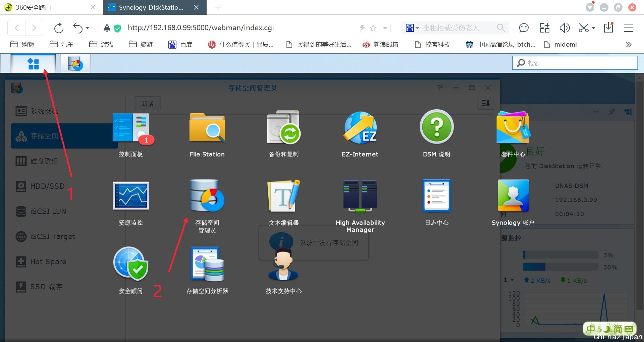Open 文本编辑器 text editor
644x342 pixels.
pos(283,203)
